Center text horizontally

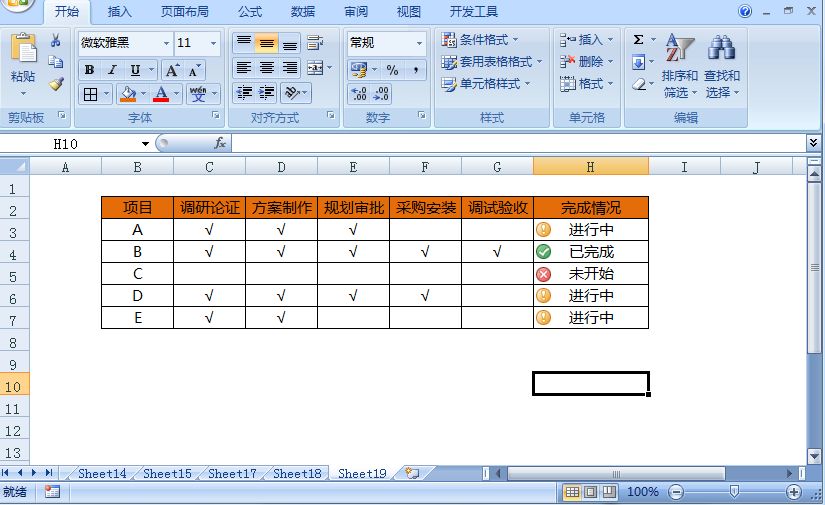point(267,67)
